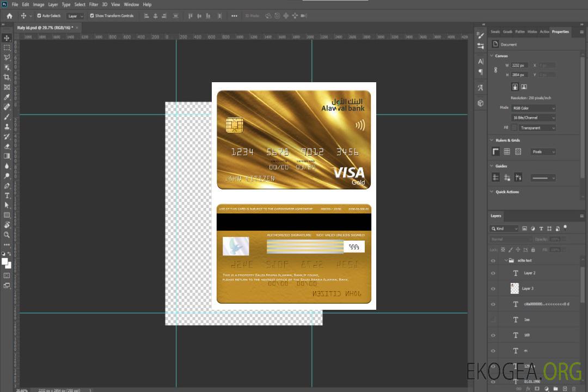Open the guide line style dropdown

tap(543, 178)
